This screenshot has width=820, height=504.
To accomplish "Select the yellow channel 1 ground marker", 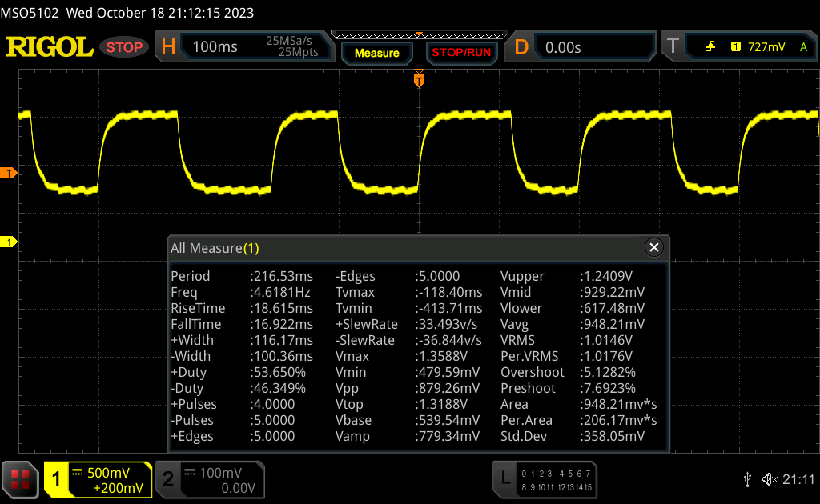I will point(8,242).
